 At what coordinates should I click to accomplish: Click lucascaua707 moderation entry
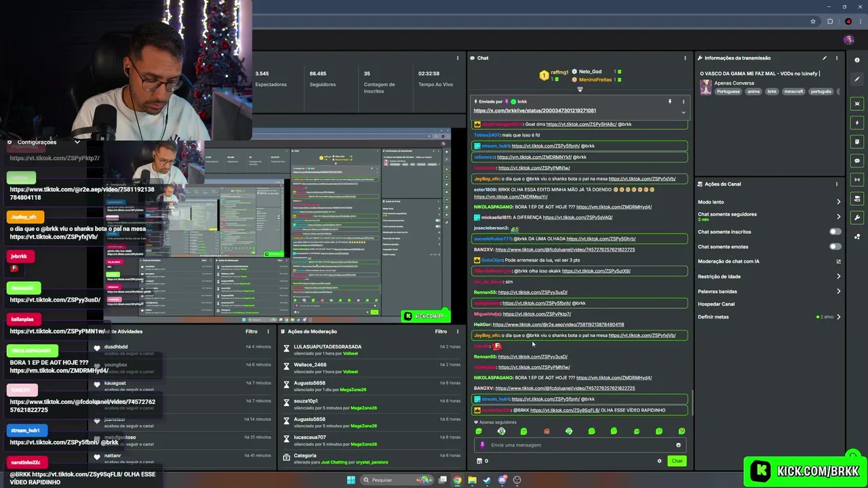[x=372, y=441]
